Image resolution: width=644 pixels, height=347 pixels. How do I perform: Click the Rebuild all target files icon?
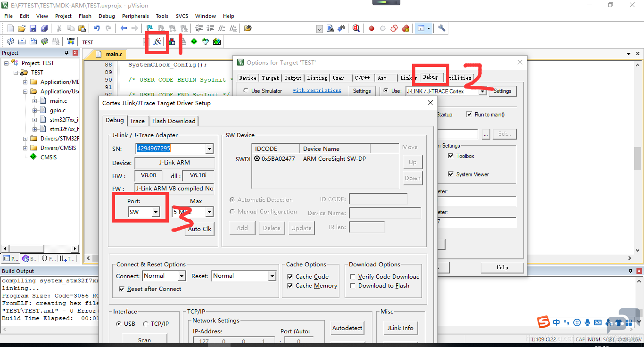(x=33, y=41)
